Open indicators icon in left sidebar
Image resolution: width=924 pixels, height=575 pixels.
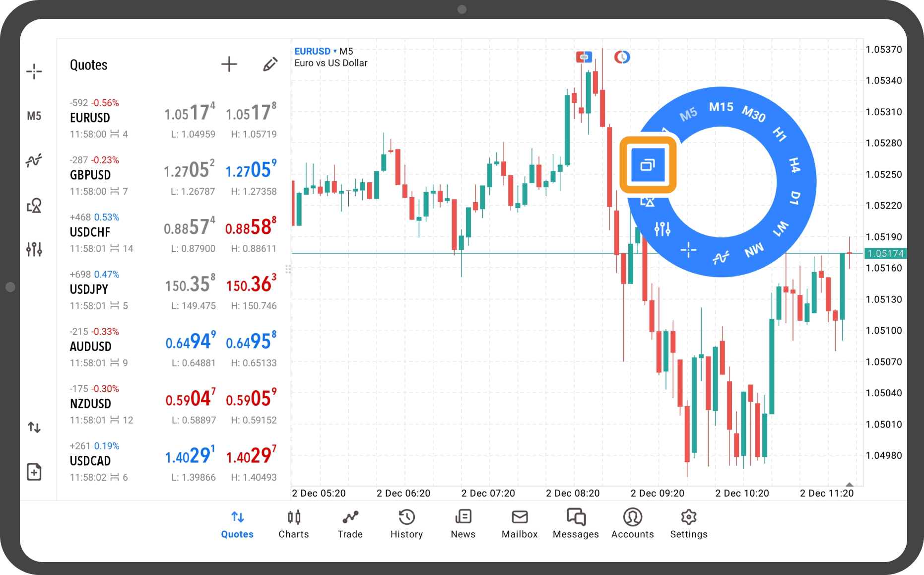tap(34, 160)
